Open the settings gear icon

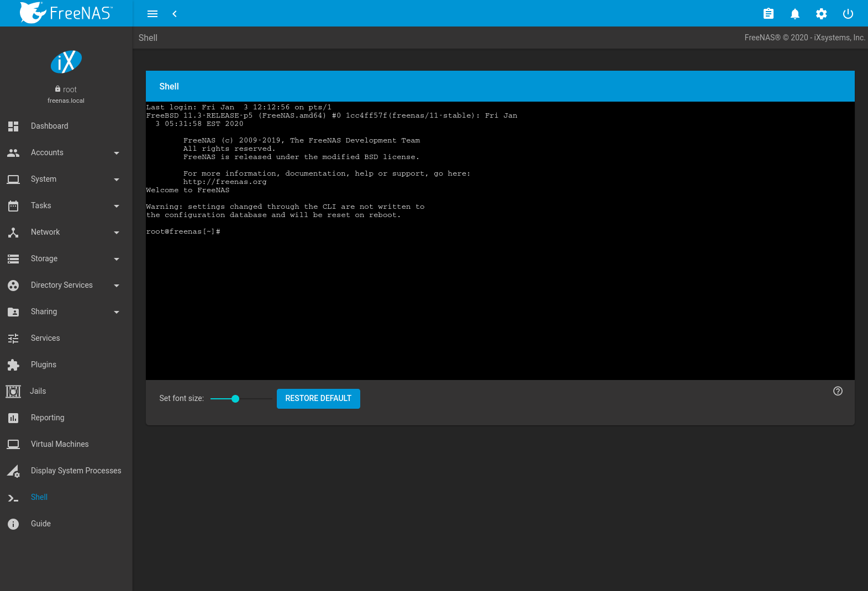coord(821,14)
